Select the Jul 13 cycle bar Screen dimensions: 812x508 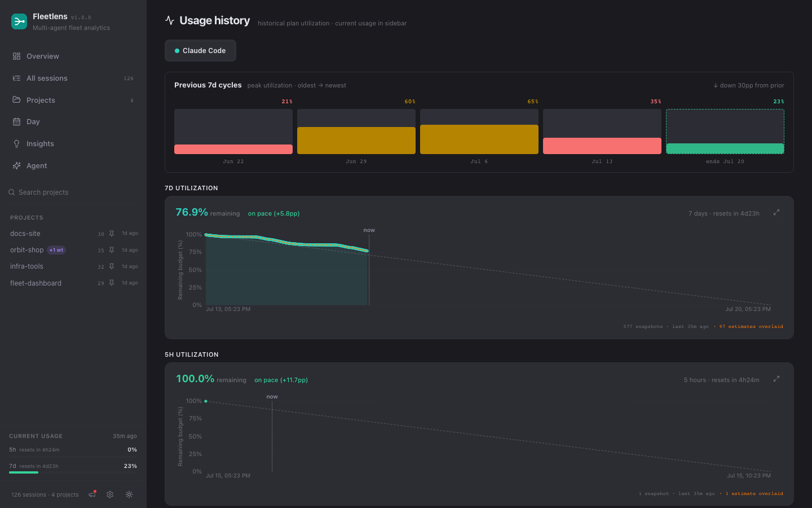point(602,132)
